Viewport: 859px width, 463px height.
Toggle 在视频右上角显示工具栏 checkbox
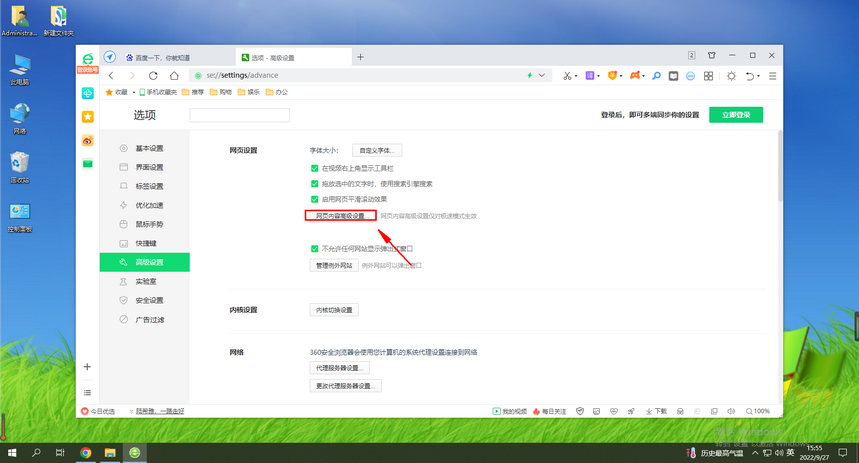click(x=314, y=168)
